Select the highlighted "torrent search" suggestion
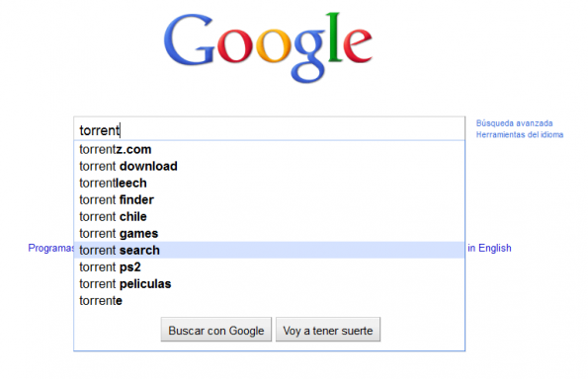Screen dimensions: 588x379 tap(269, 250)
